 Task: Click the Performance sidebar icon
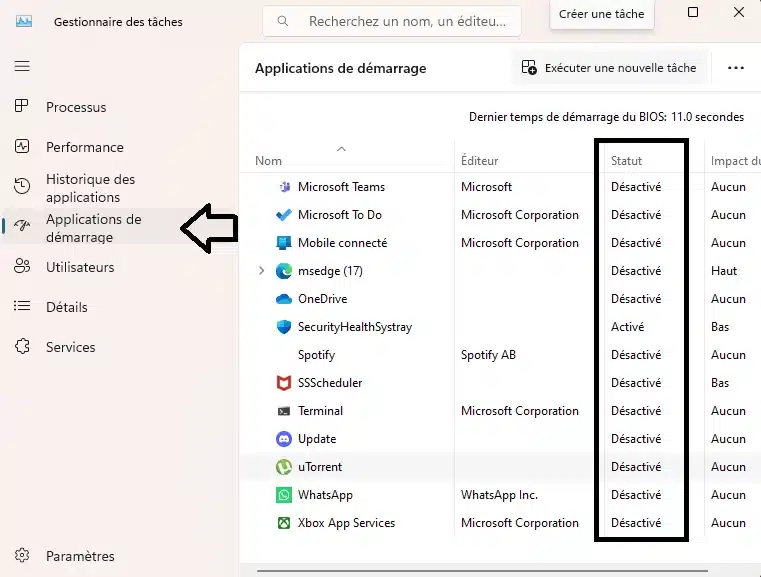pyautogui.click(x=22, y=147)
